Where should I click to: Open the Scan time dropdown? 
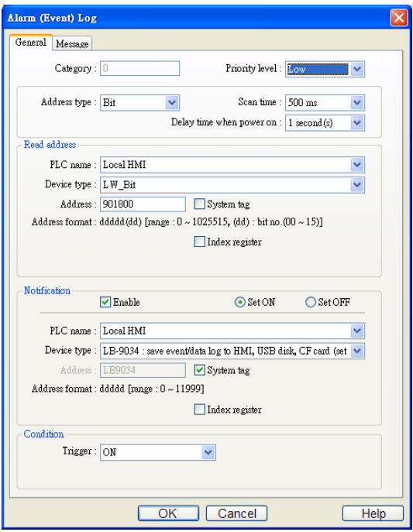[325, 102]
